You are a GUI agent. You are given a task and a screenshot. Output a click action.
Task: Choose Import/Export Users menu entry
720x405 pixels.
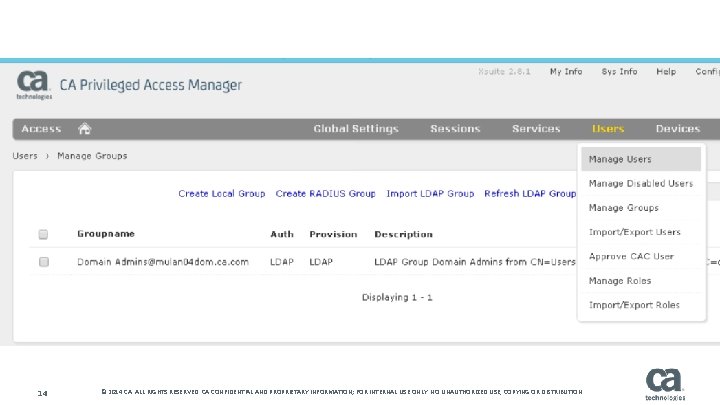click(641, 232)
